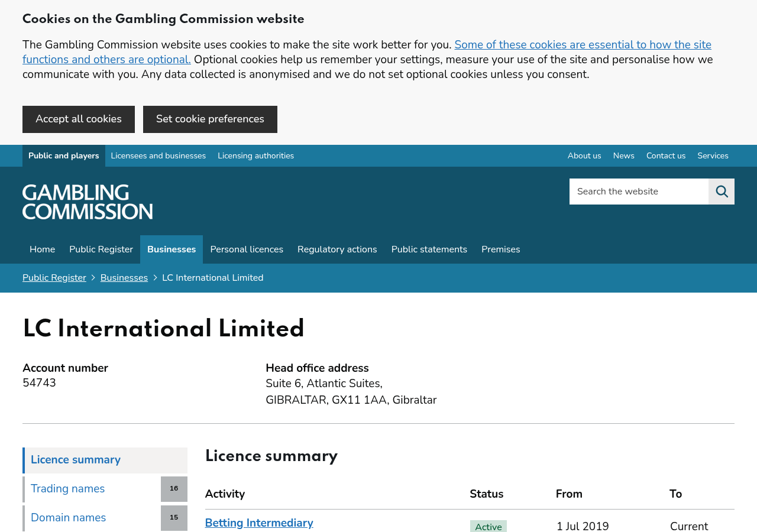
Task: Switch to Licensees and businesses
Action: click(158, 156)
